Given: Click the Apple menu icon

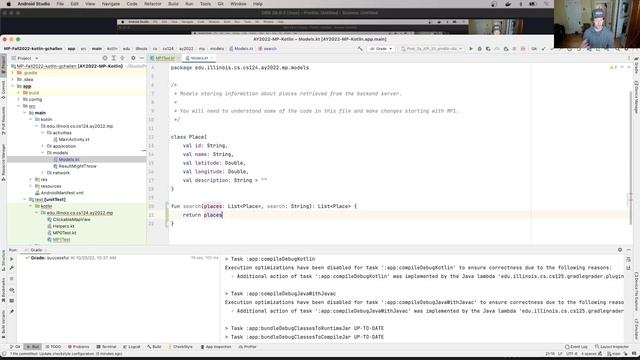Looking at the screenshot, I should [x=8, y=4].
